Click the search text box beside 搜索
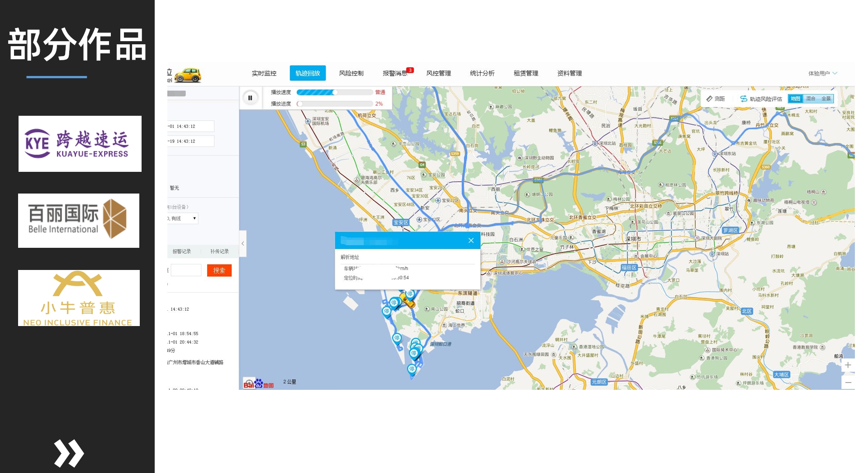The width and height of the screenshot is (868, 473). [x=185, y=270]
